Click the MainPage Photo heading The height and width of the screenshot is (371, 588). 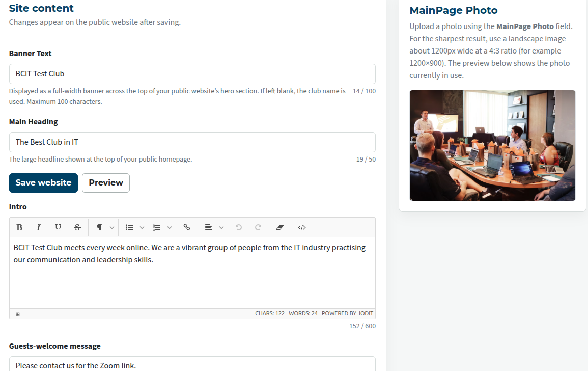click(x=454, y=10)
